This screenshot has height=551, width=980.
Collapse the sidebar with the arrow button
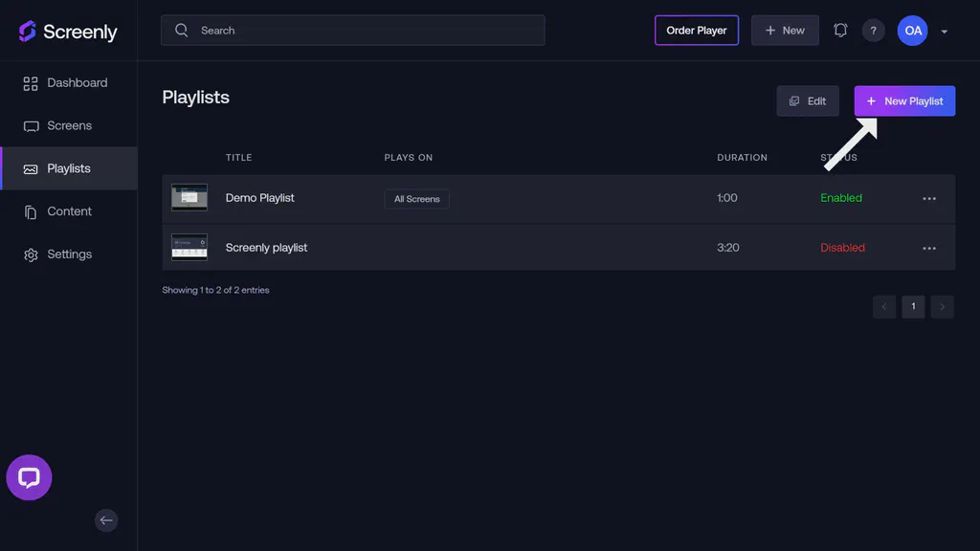click(x=106, y=520)
